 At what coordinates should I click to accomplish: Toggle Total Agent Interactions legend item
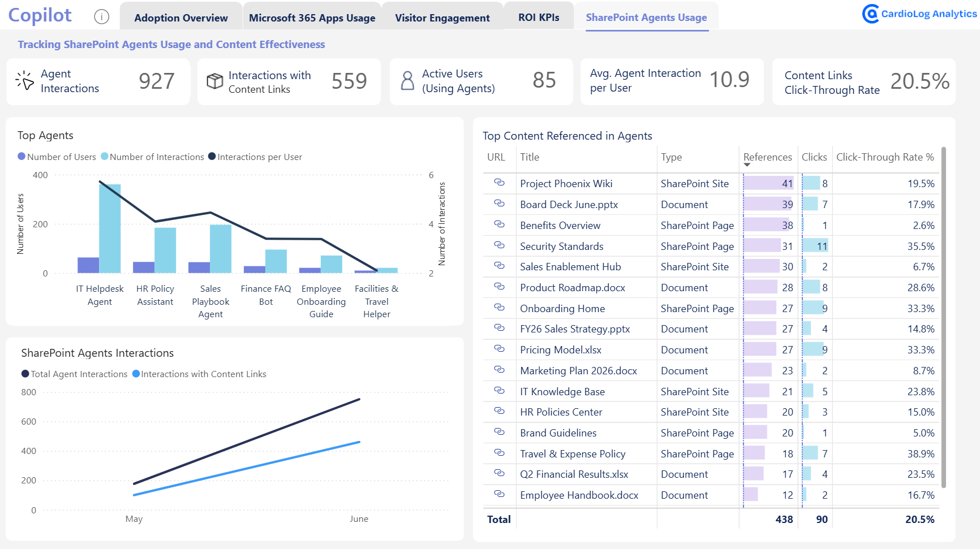pos(74,374)
